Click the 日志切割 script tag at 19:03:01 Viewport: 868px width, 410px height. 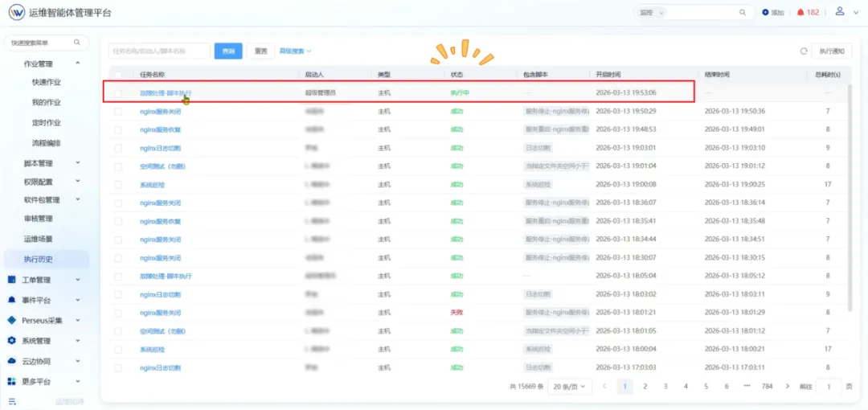(538, 148)
